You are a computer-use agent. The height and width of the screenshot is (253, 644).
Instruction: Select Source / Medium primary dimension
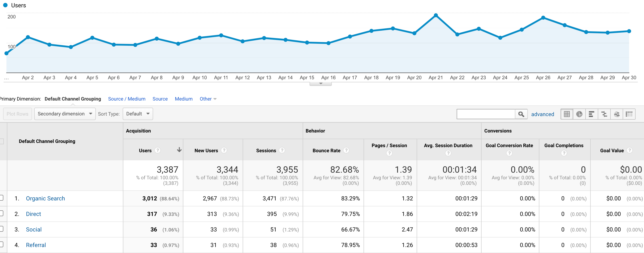pos(127,99)
